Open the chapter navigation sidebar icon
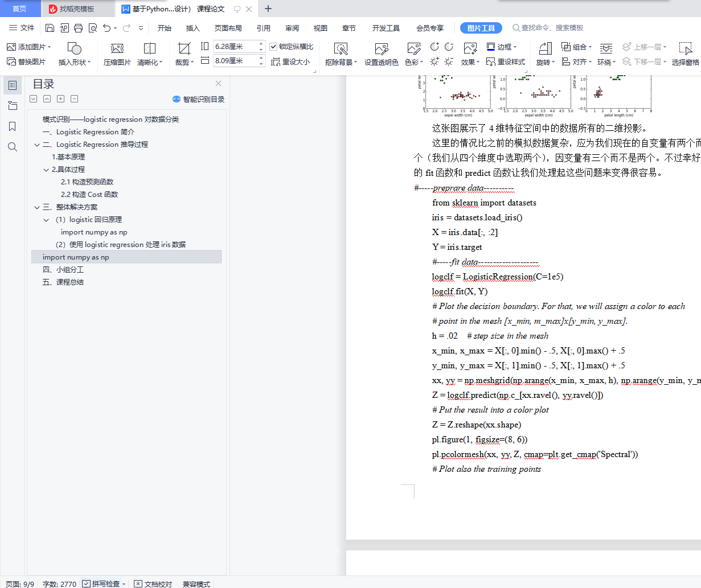Screen dimensions: 701x588 [x=13, y=106]
